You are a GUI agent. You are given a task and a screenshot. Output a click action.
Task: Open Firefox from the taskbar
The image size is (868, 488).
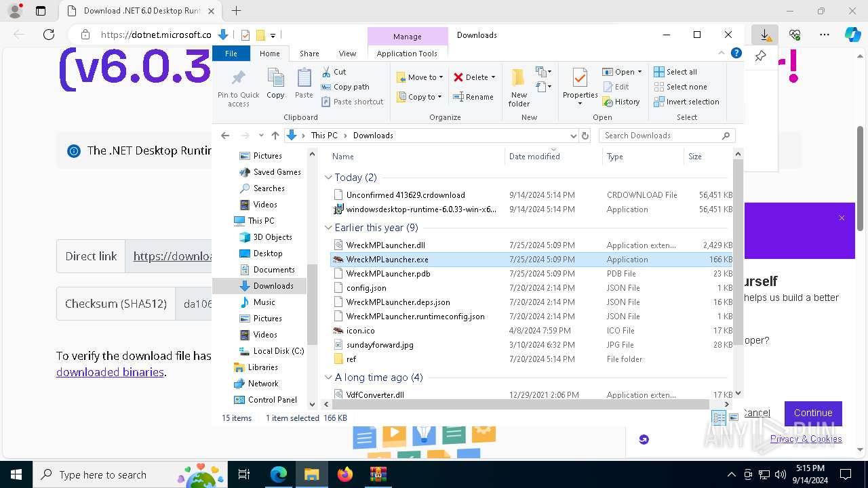344,474
